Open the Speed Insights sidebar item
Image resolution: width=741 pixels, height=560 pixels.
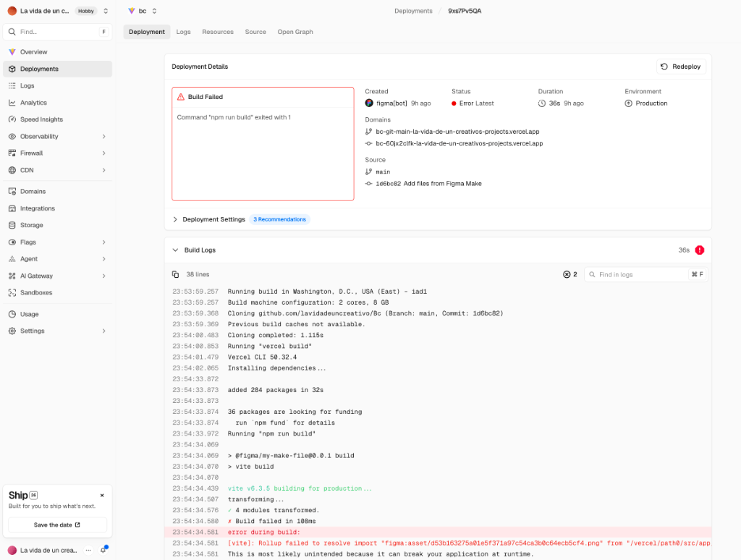[41, 119]
